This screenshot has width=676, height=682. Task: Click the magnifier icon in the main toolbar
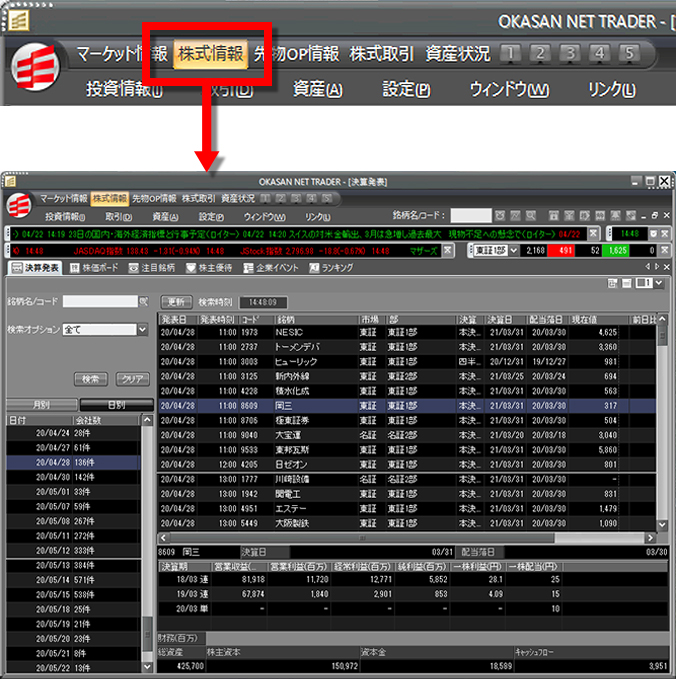tap(531, 215)
